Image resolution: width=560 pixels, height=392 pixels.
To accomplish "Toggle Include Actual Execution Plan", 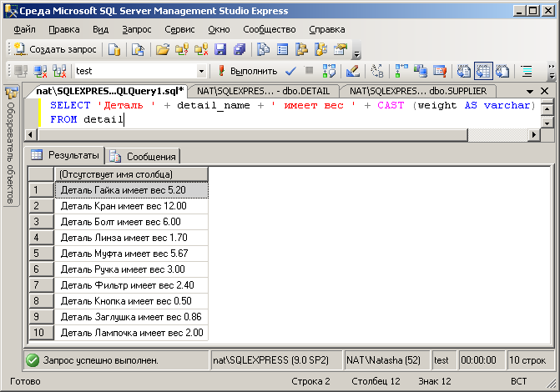I will pos(401,71).
